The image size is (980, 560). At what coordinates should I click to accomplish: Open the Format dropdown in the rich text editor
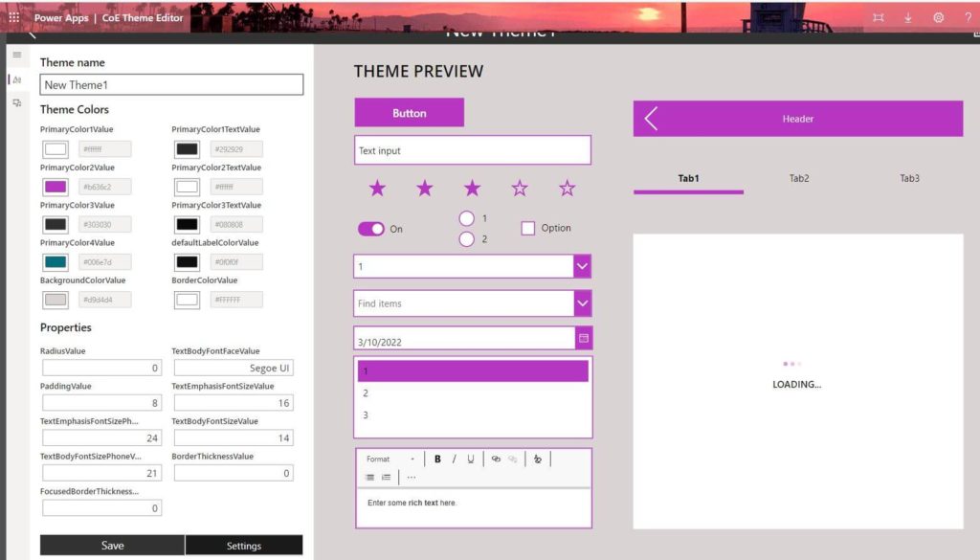(x=390, y=459)
